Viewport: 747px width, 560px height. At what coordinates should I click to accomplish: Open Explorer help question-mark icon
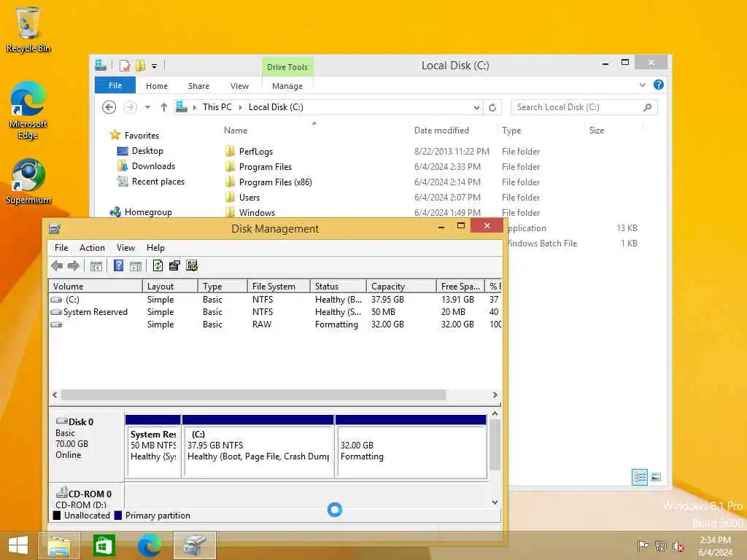click(659, 85)
